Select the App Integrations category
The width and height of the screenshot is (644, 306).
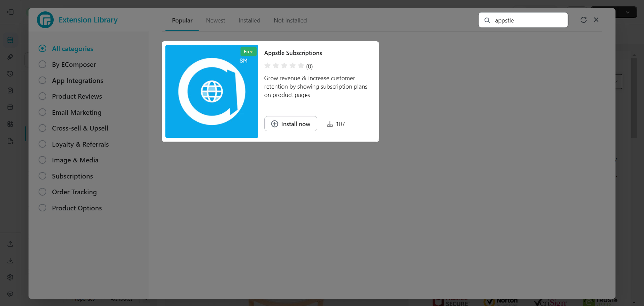click(x=71, y=81)
